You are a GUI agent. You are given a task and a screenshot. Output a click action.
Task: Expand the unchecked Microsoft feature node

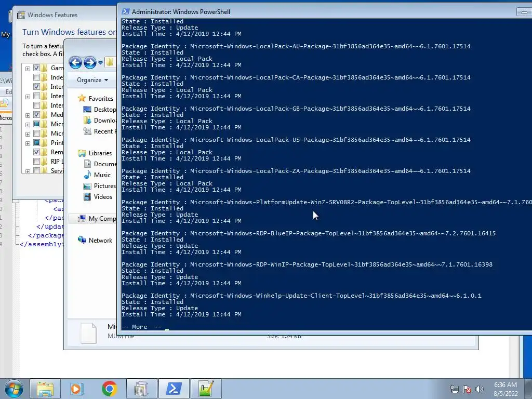(x=28, y=134)
